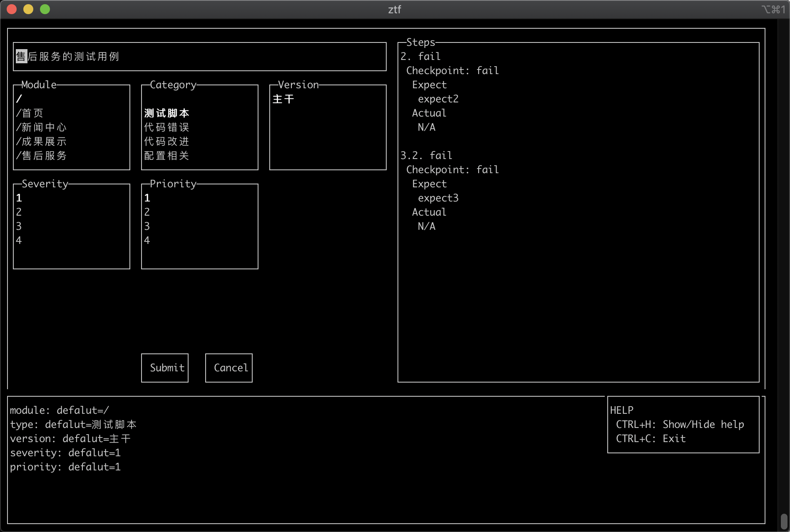The image size is (790, 532).
Task: Choose 代码改进 in Category list
Action: click(166, 142)
